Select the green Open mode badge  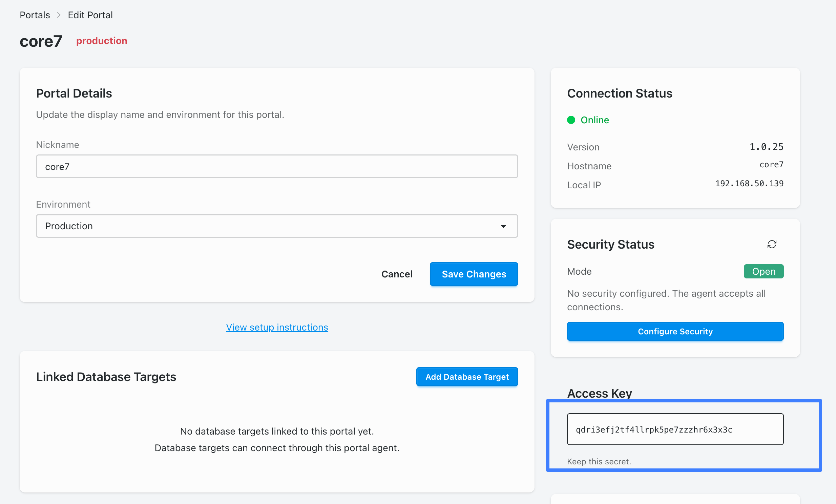tap(764, 271)
